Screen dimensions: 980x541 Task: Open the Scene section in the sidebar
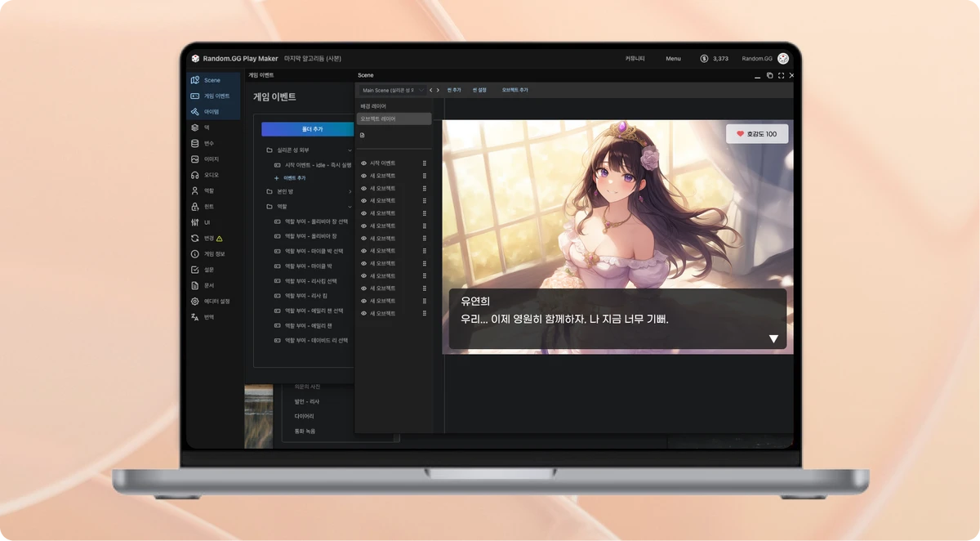click(x=212, y=80)
